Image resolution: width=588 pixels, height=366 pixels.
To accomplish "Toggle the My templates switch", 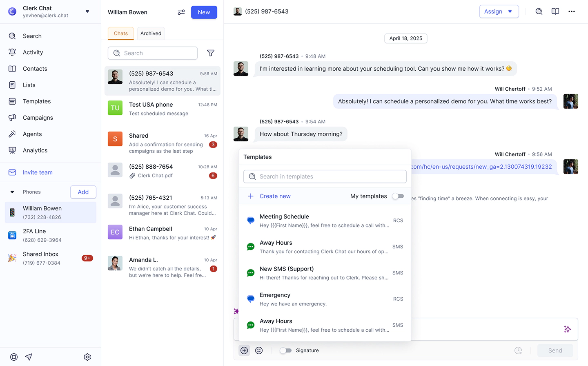I will coord(398,196).
